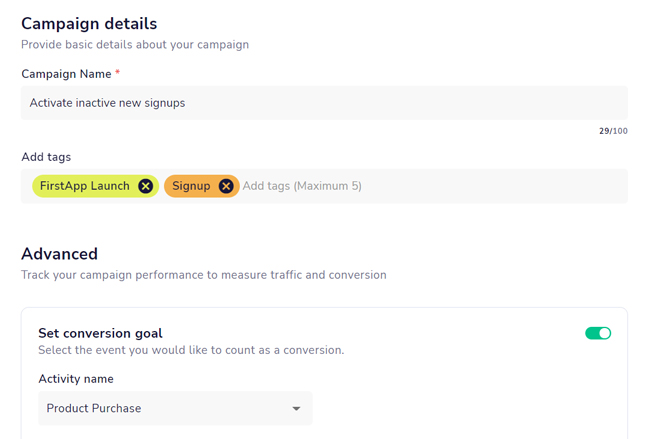Click the Set conversion goal title
This screenshot has width=650, height=439.
100,333
